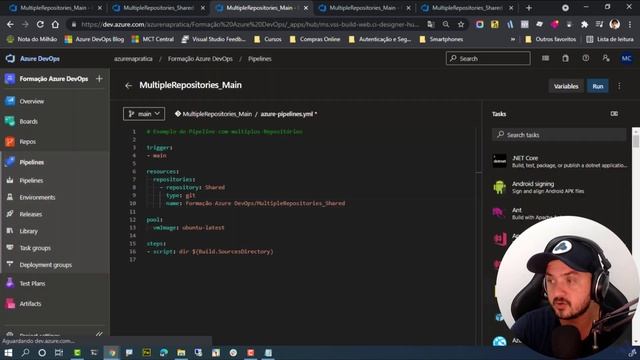640x360 pixels.
Task: Collapse the Tasks assistant panel
Action: tap(614, 114)
